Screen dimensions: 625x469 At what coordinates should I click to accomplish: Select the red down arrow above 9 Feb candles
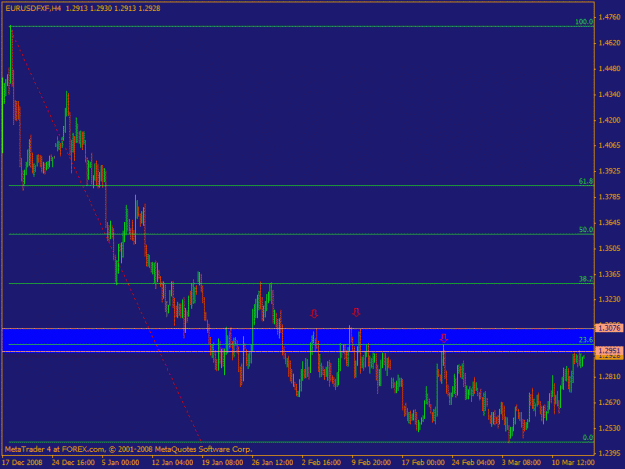356,312
